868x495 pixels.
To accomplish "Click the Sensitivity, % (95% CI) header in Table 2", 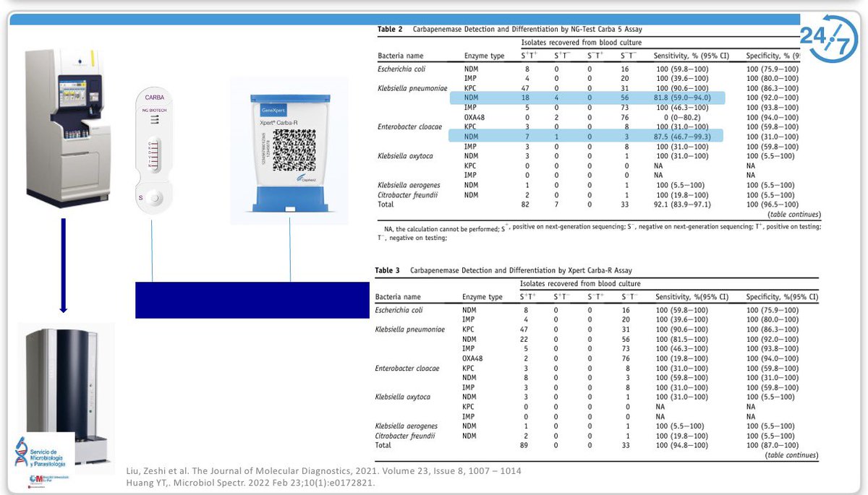I will [x=691, y=56].
